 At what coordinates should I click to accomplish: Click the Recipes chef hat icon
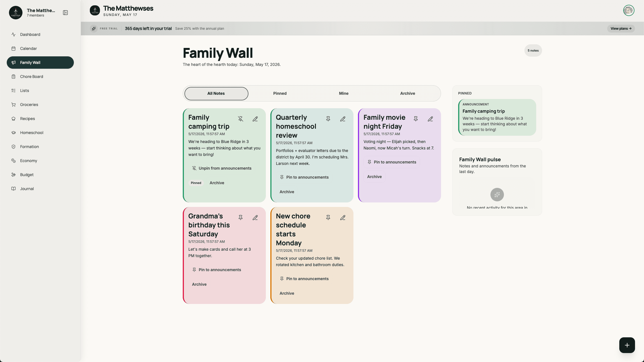coord(13,119)
